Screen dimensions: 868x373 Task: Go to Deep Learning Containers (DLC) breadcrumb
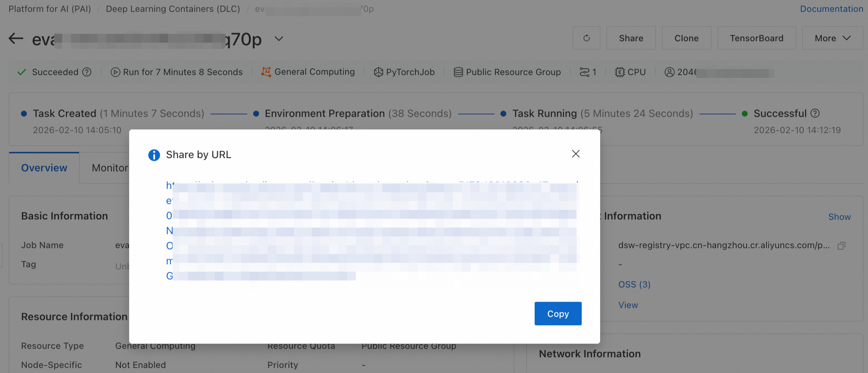[173, 9]
